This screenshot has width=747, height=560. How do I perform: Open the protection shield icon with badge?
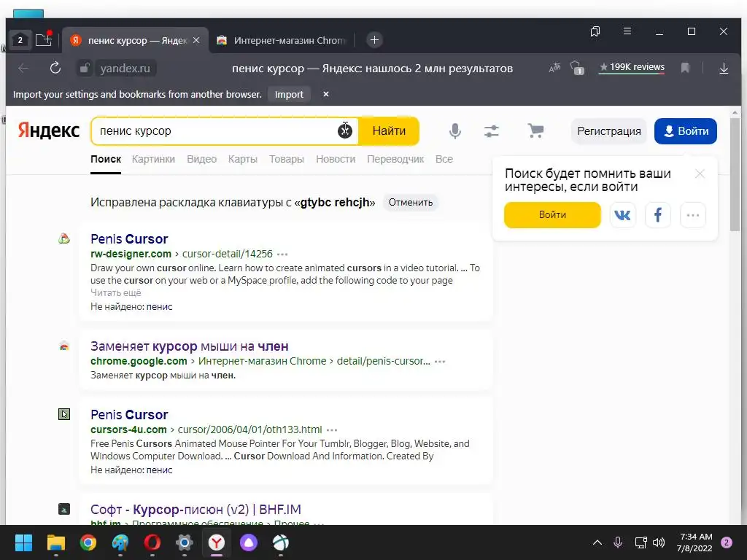577,68
